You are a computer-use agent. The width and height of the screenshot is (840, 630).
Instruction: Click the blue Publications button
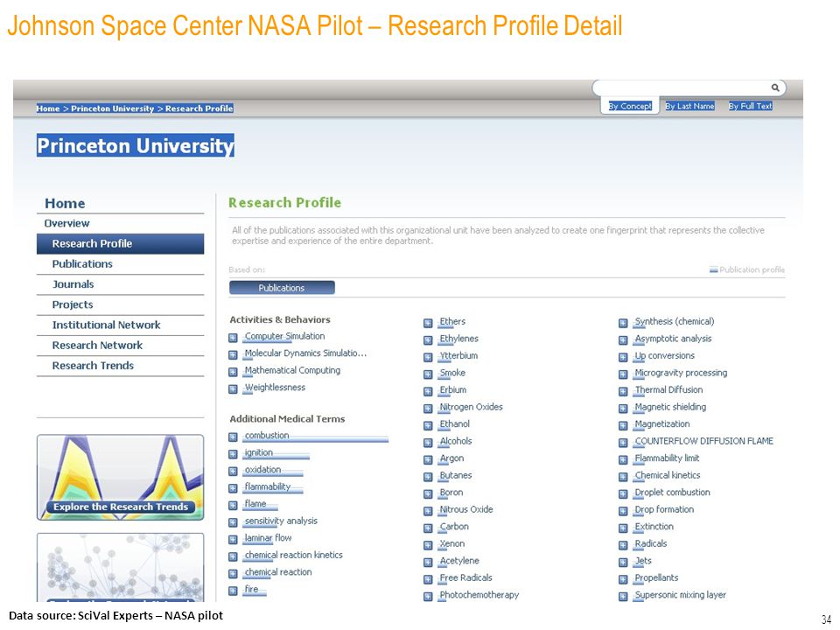282,288
